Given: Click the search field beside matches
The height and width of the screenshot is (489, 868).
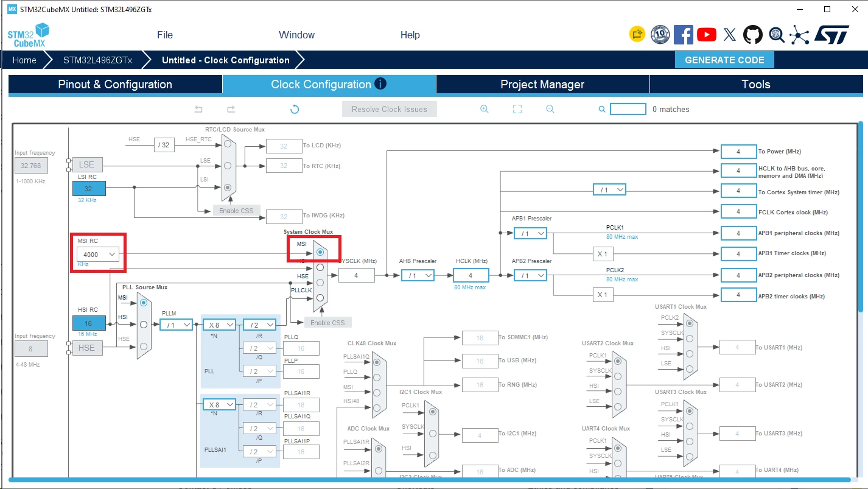Looking at the screenshot, I should [x=628, y=109].
